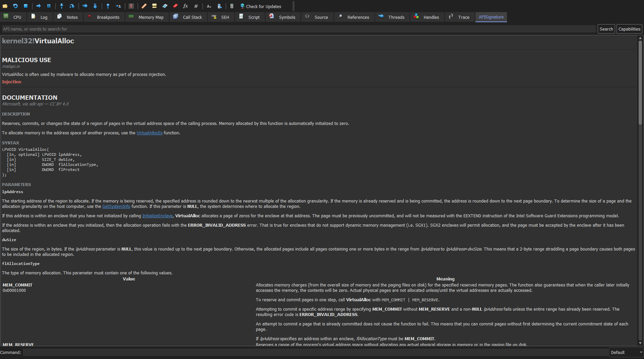Select the Call Stack tab
The image size is (644, 359).
click(188, 17)
